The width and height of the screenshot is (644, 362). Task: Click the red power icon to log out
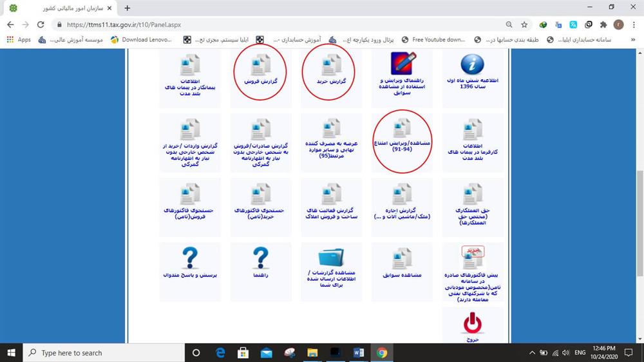click(472, 321)
